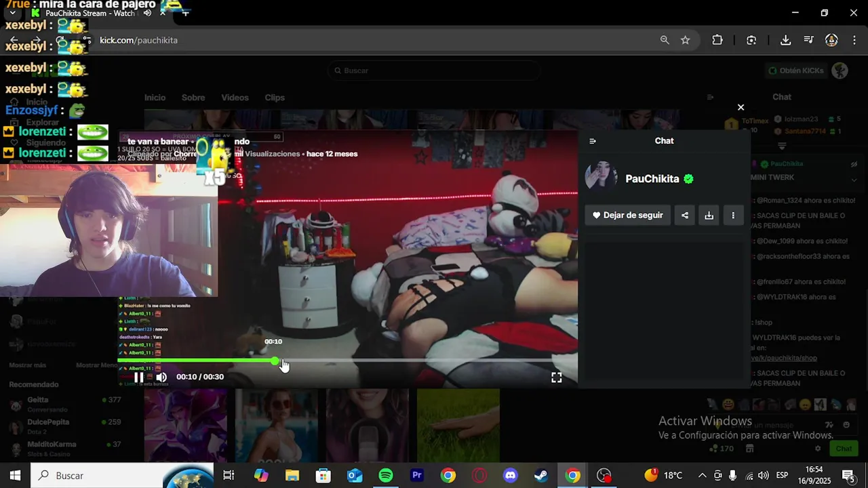
Task: Open chat settings gear icon
Action: click(818, 449)
